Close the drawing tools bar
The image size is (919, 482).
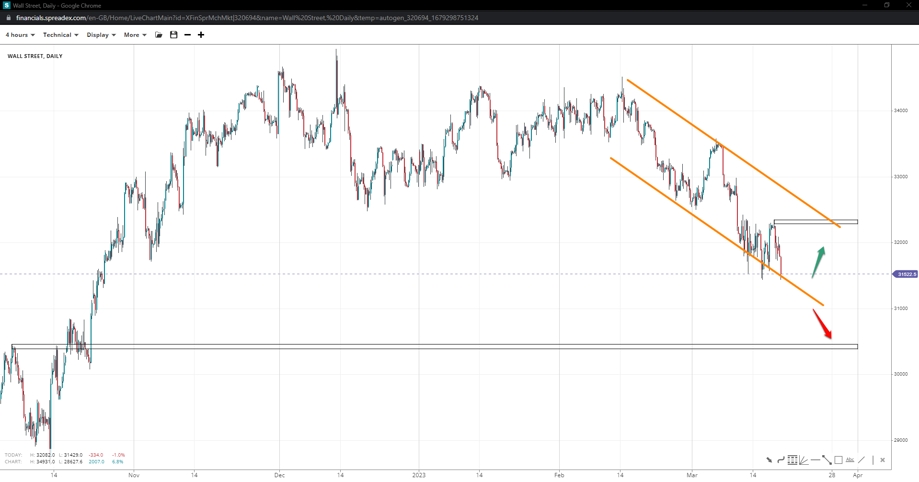tap(882, 460)
